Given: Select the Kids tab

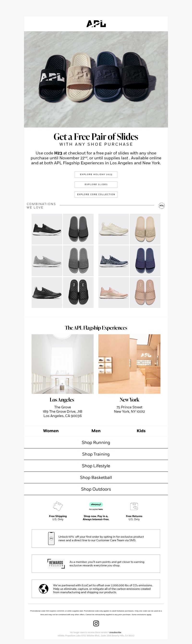Looking at the screenshot, I should (x=141, y=431).
